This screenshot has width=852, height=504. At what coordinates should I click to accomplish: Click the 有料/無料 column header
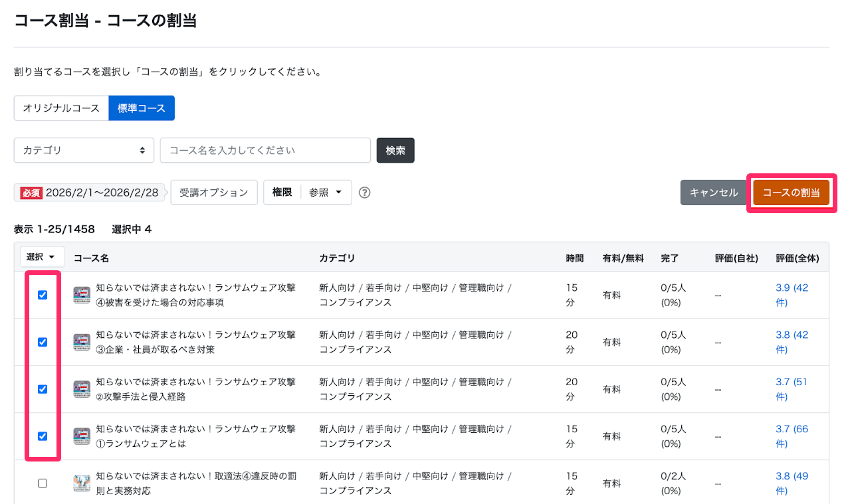tap(623, 258)
